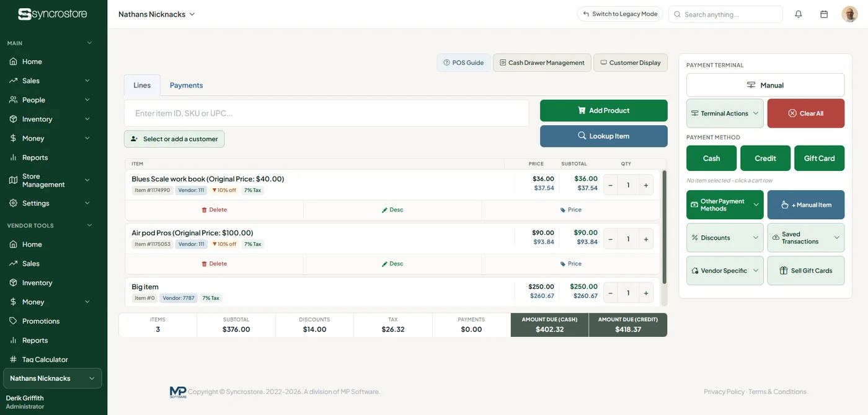
Task: Pay with Cash
Action: pos(711,159)
